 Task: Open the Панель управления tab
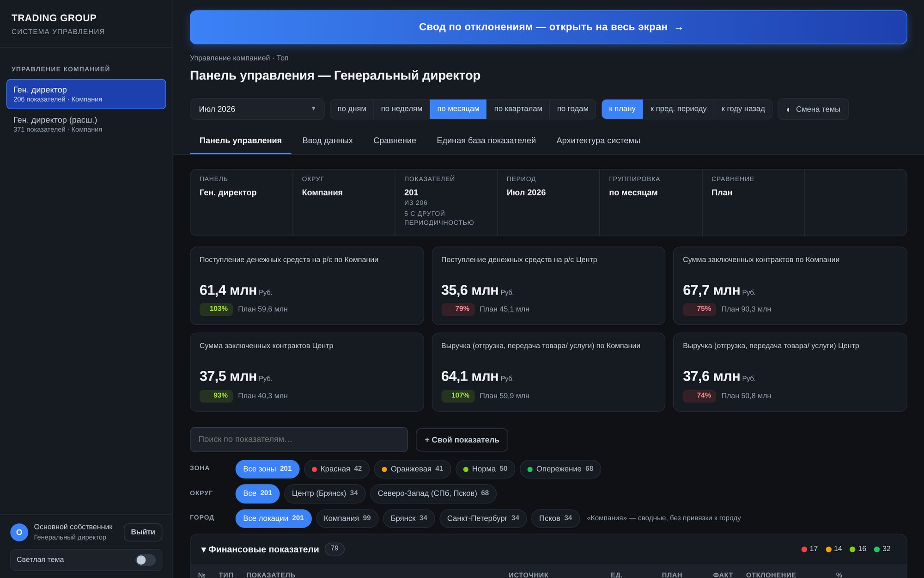tap(240, 141)
